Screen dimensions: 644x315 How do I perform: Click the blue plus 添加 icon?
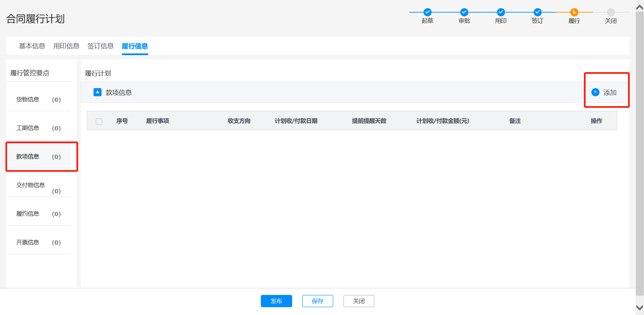point(595,92)
